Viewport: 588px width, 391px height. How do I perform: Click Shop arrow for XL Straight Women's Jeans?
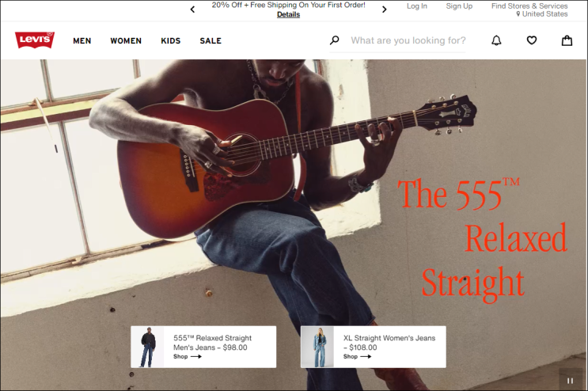[358, 356]
